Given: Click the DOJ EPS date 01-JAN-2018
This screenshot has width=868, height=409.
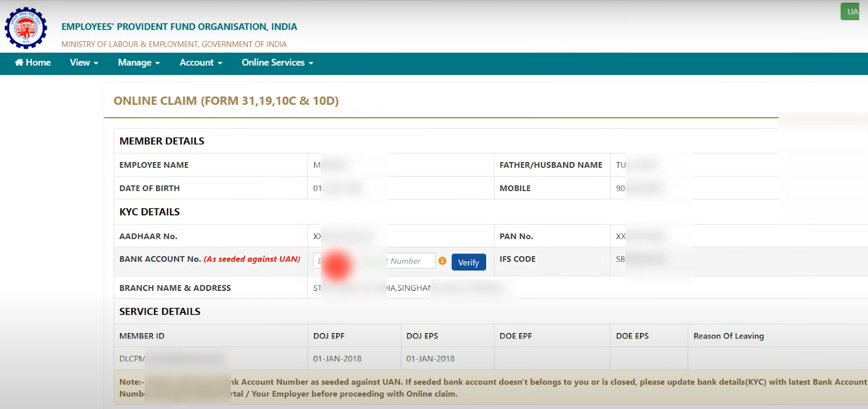Looking at the screenshot, I should pos(431,359).
